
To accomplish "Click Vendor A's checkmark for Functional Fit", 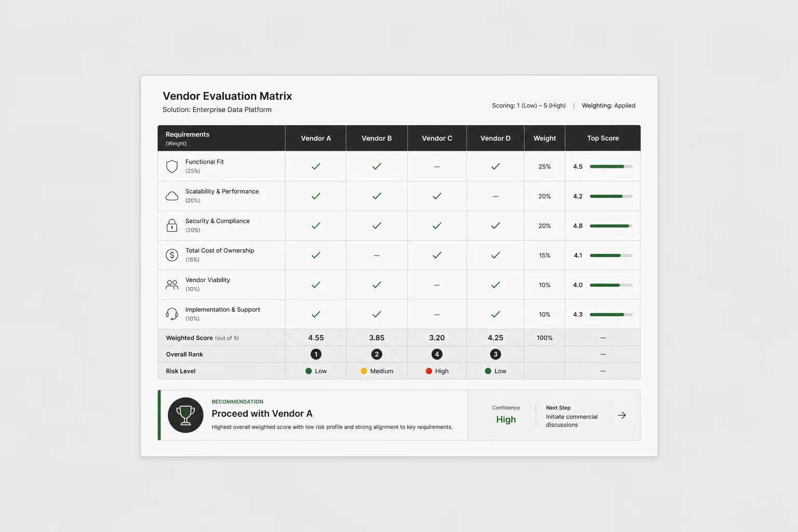I will 316,166.
